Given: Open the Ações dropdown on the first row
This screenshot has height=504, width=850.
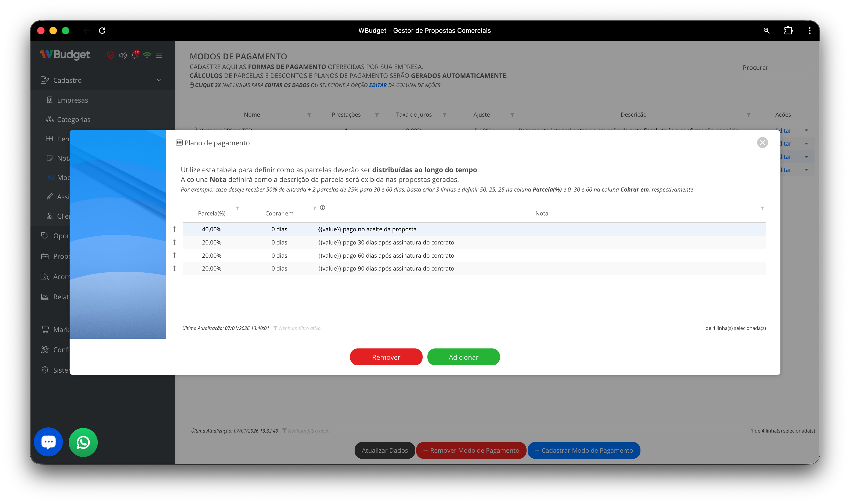Looking at the screenshot, I should coord(806,130).
